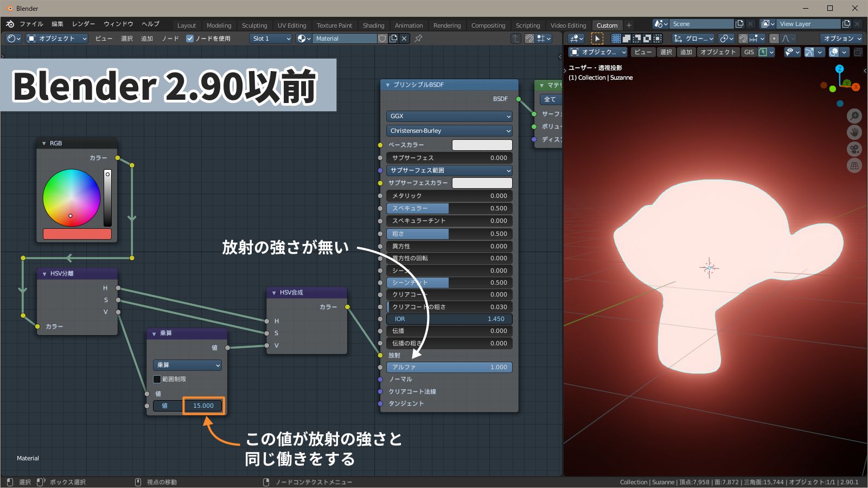Toggle X-ray icon in viewport header

click(858, 52)
